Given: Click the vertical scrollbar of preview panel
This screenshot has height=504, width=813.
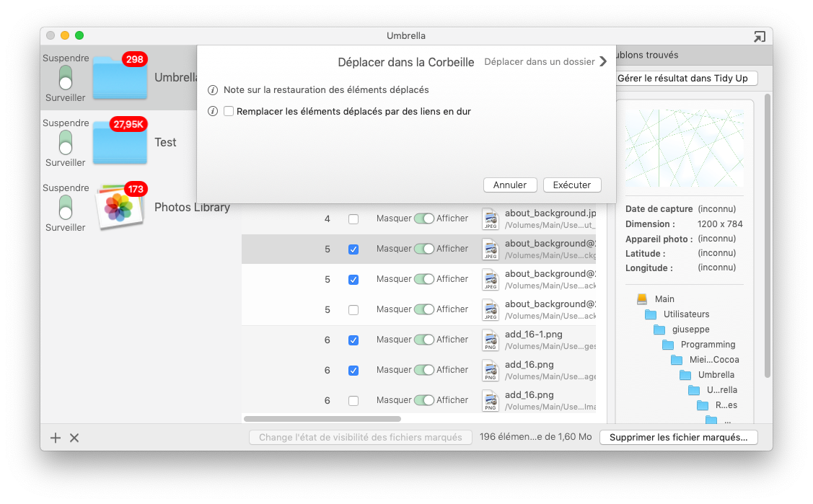Looking at the screenshot, I should (x=768, y=236).
